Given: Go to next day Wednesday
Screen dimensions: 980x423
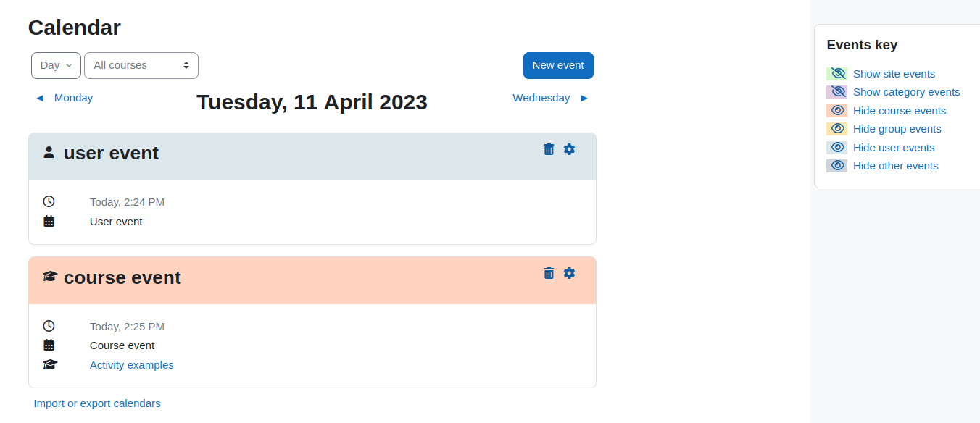Looking at the screenshot, I should pos(541,98).
